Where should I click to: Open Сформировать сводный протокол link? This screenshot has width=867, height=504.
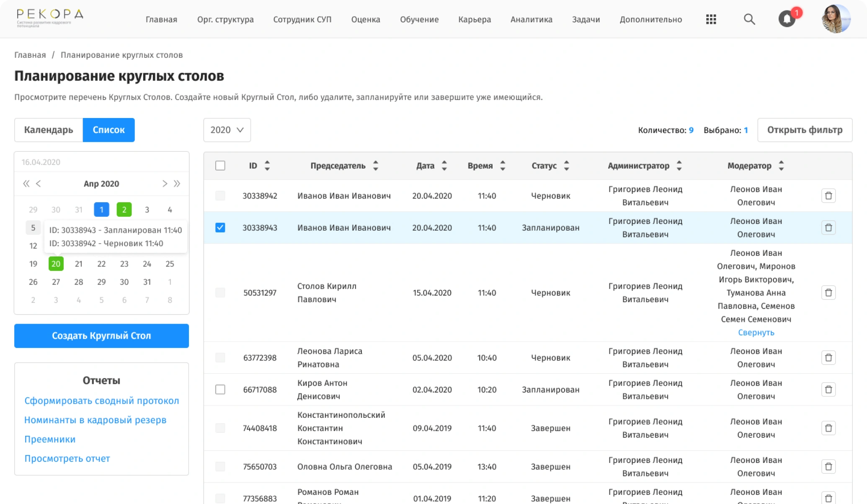tap(101, 401)
